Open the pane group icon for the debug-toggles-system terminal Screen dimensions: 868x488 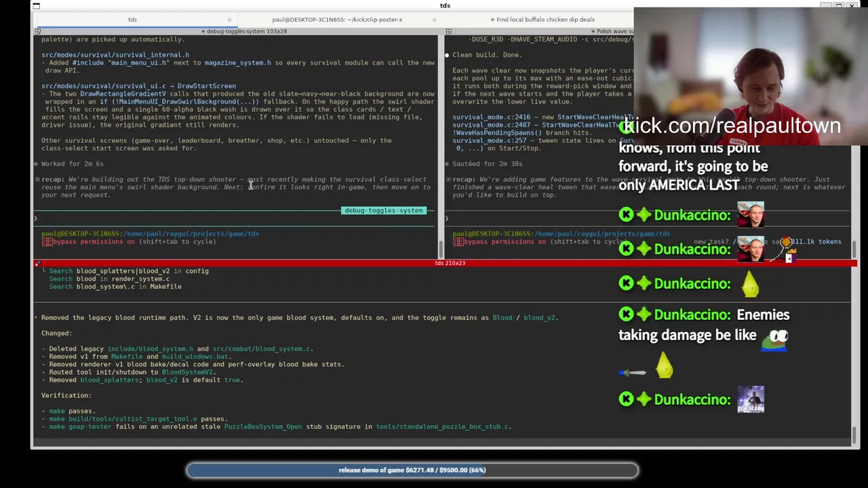38,31
